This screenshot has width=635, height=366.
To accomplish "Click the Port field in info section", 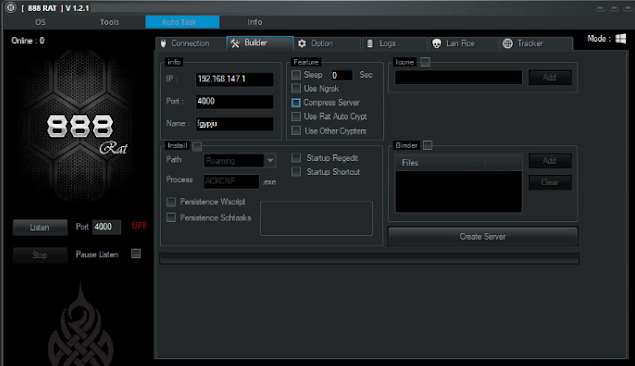I will click(x=234, y=101).
